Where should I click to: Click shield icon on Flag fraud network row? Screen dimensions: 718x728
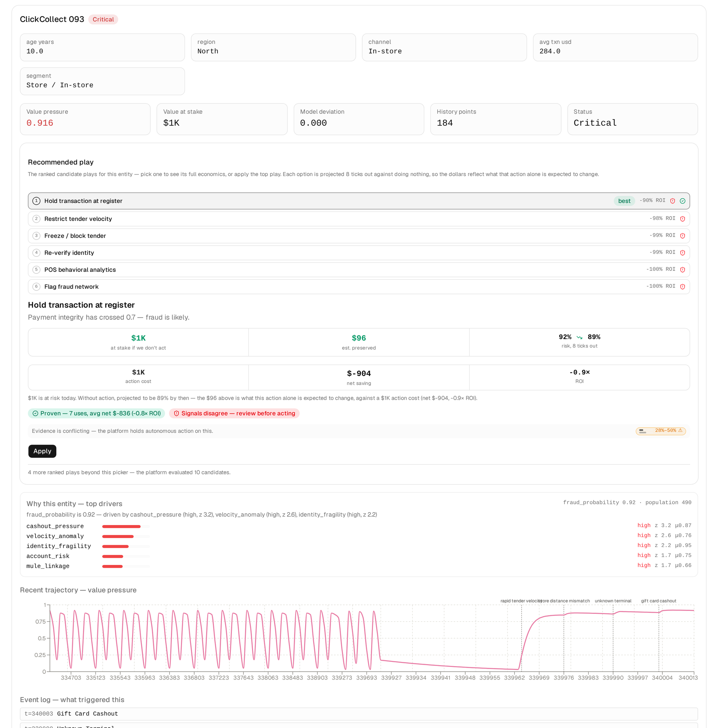coord(682,287)
